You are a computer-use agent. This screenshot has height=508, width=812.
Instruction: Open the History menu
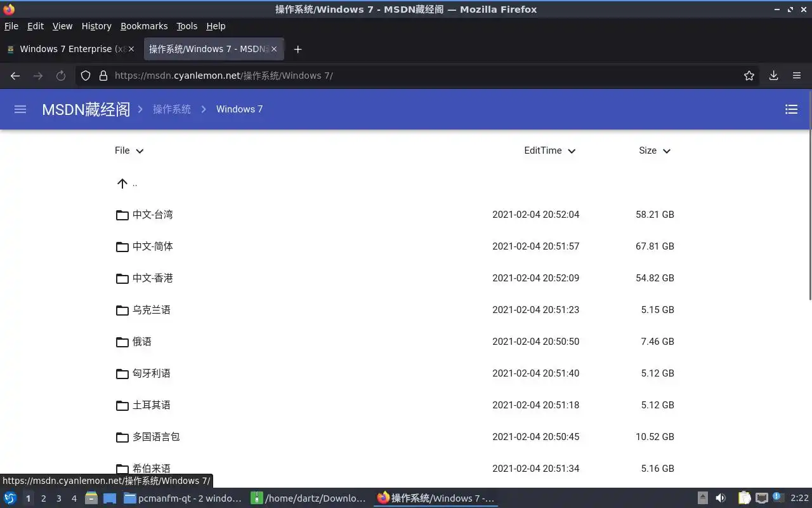tap(96, 26)
